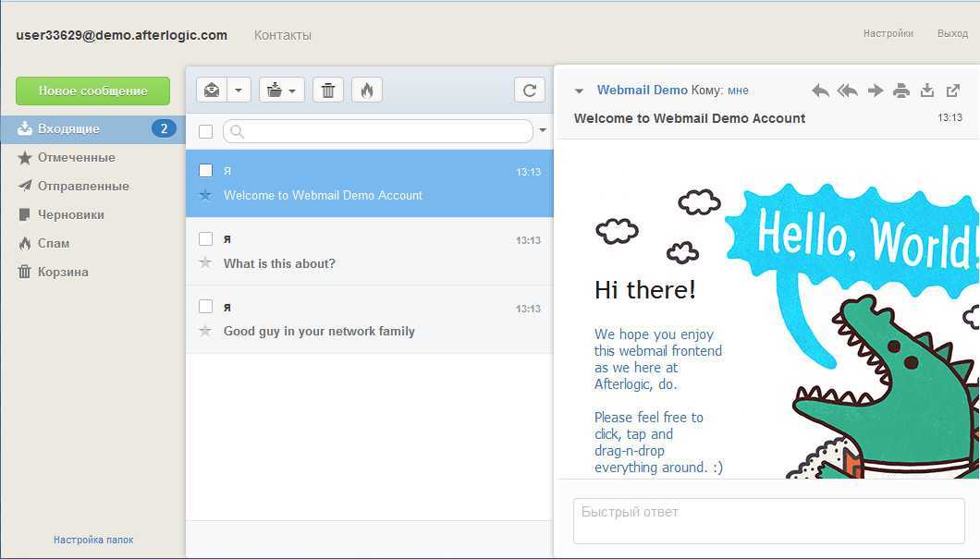Delete selected mail with trash icon

[x=328, y=90]
